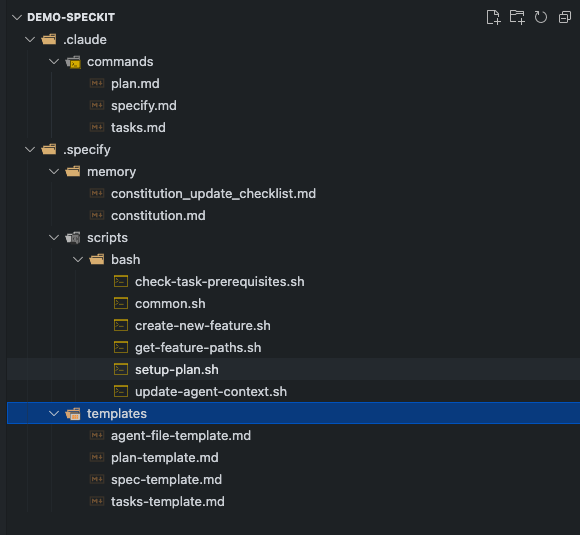Viewport: 580px width, 535px height.
Task: Open get-feature-paths.sh
Action: coord(198,348)
